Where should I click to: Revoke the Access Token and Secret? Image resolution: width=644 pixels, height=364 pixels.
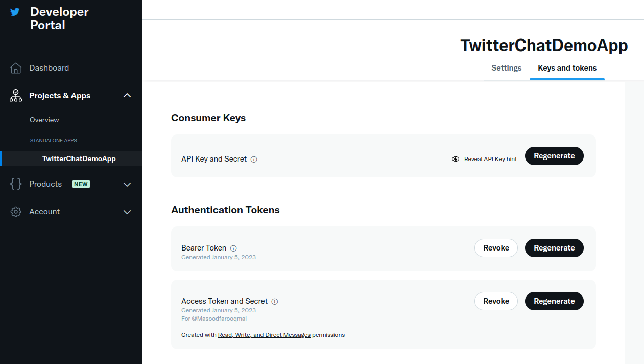(496, 301)
